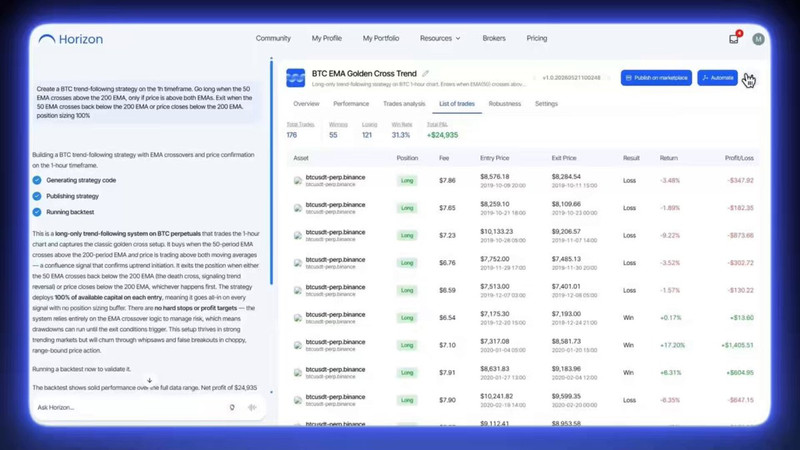Viewport: 800px width, 450px height.
Task: Click the Position column header
Action: 407,158
